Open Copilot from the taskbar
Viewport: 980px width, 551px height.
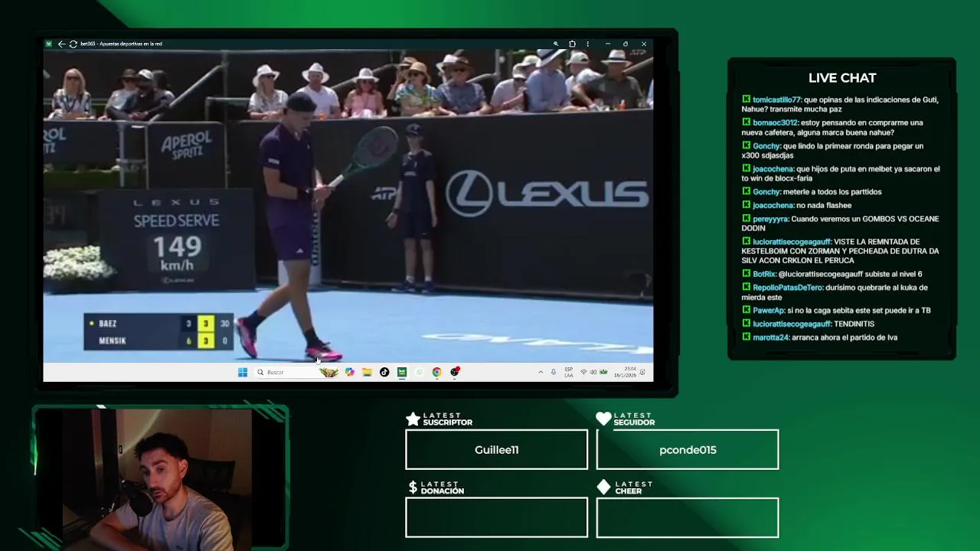tap(350, 372)
